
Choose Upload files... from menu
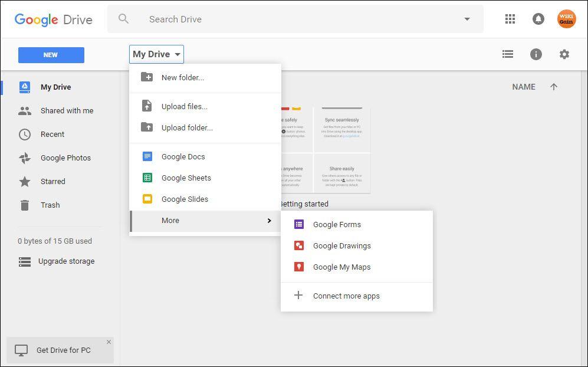pyautogui.click(x=205, y=107)
